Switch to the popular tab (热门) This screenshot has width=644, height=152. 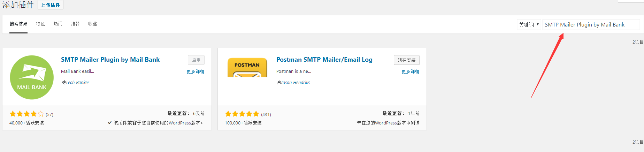[x=58, y=24]
